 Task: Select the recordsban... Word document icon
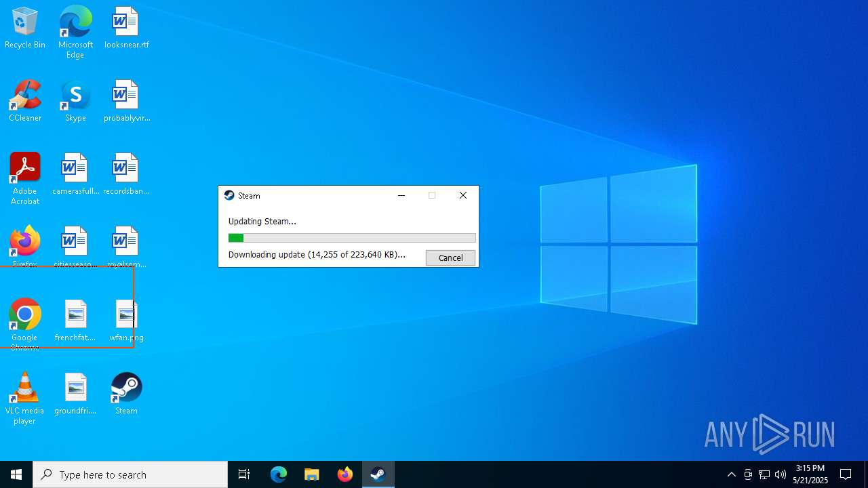pyautogui.click(x=126, y=175)
